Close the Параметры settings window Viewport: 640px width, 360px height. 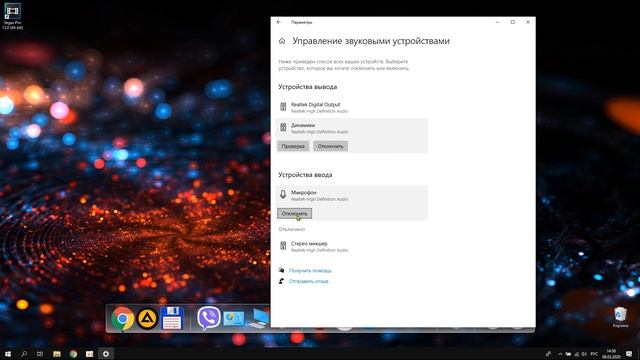(528, 22)
